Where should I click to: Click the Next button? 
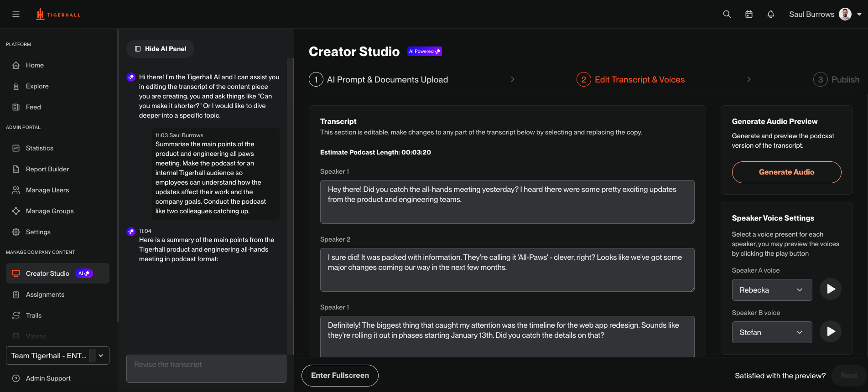click(x=849, y=376)
